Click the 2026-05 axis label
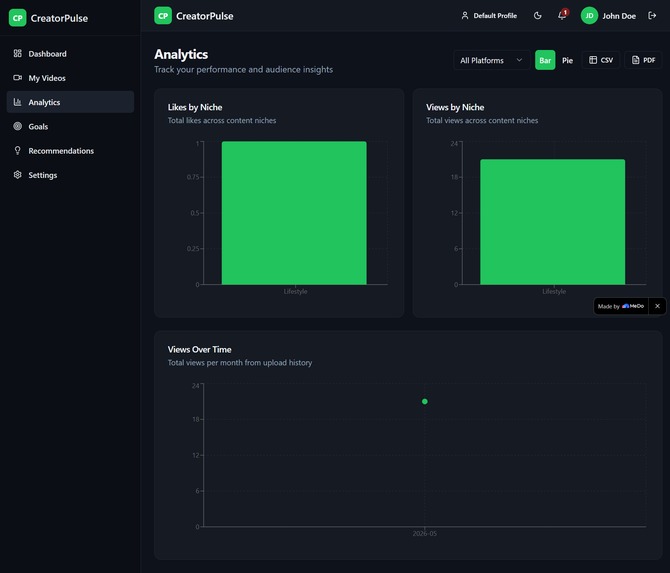The width and height of the screenshot is (670, 573). pyautogui.click(x=425, y=533)
